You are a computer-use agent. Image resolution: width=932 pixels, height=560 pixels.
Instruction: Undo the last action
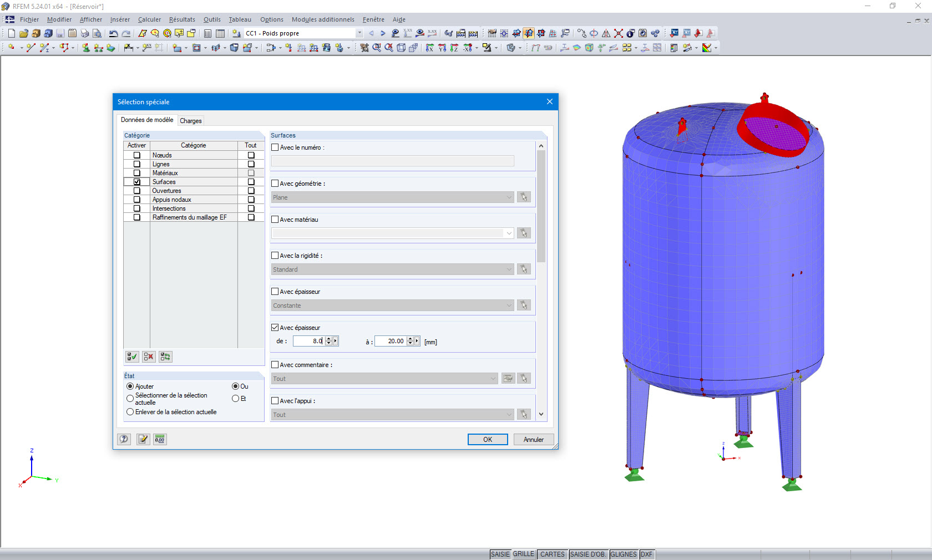click(114, 33)
